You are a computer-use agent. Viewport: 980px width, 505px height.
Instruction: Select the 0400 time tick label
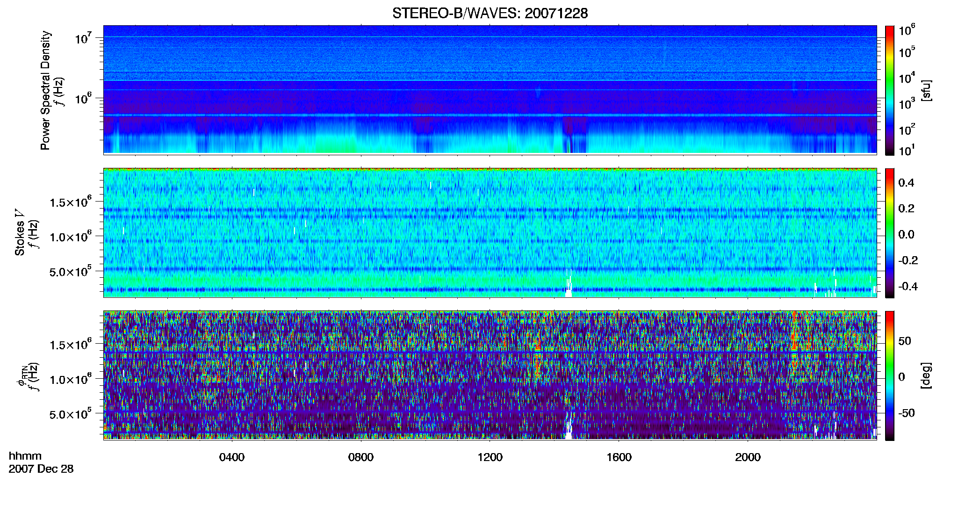pos(232,457)
